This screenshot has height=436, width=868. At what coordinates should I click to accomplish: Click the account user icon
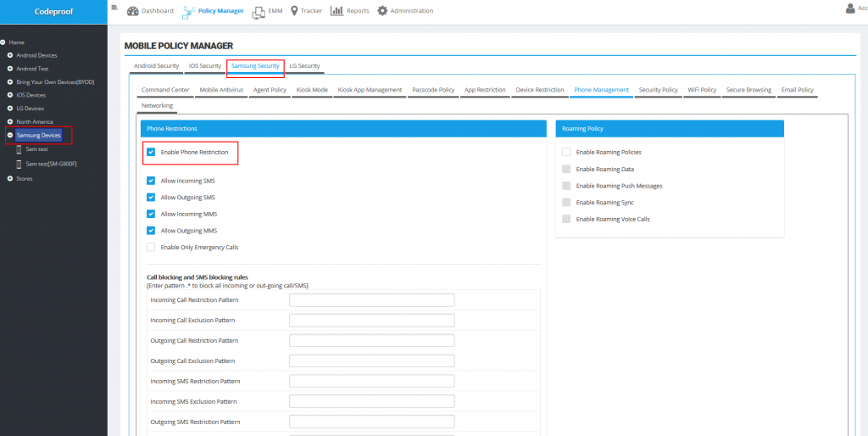(850, 8)
